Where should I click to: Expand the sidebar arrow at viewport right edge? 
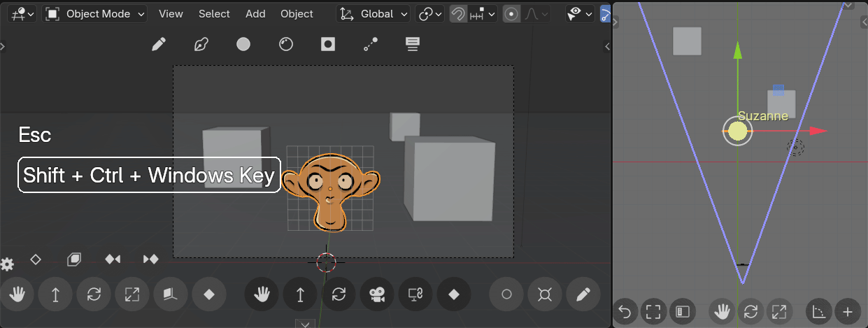click(607, 46)
